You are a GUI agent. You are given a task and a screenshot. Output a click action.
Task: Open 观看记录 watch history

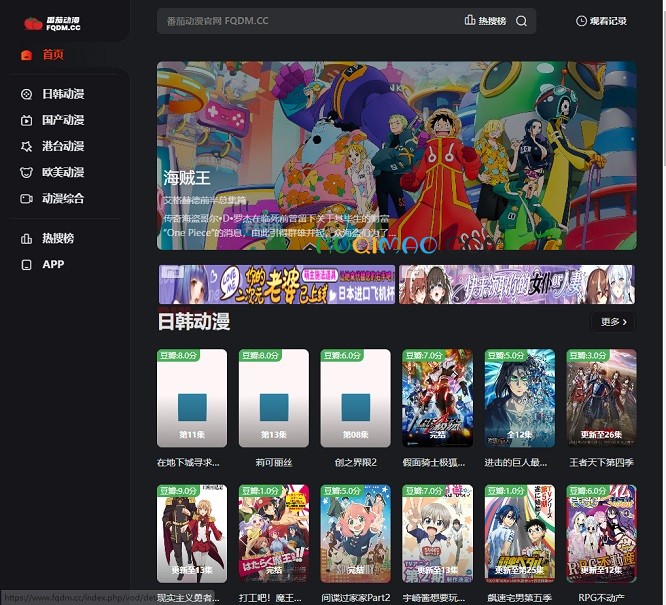(601, 21)
